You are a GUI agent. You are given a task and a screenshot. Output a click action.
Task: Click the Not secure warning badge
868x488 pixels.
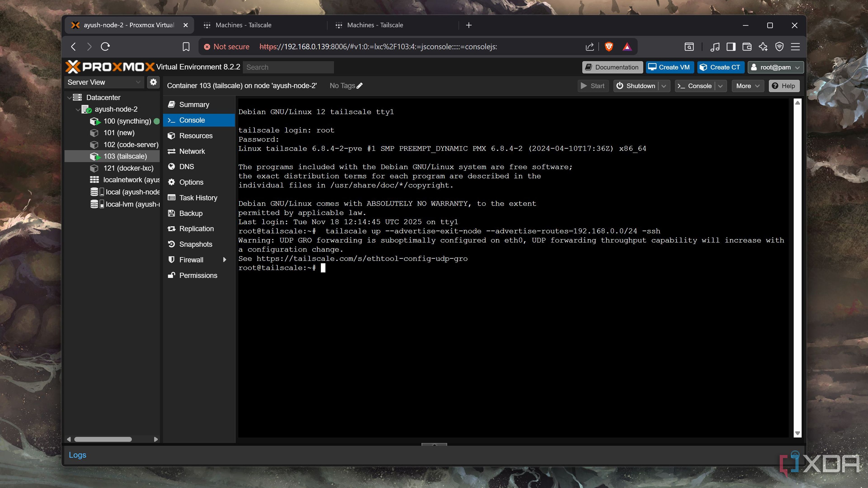[x=227, y=47]
